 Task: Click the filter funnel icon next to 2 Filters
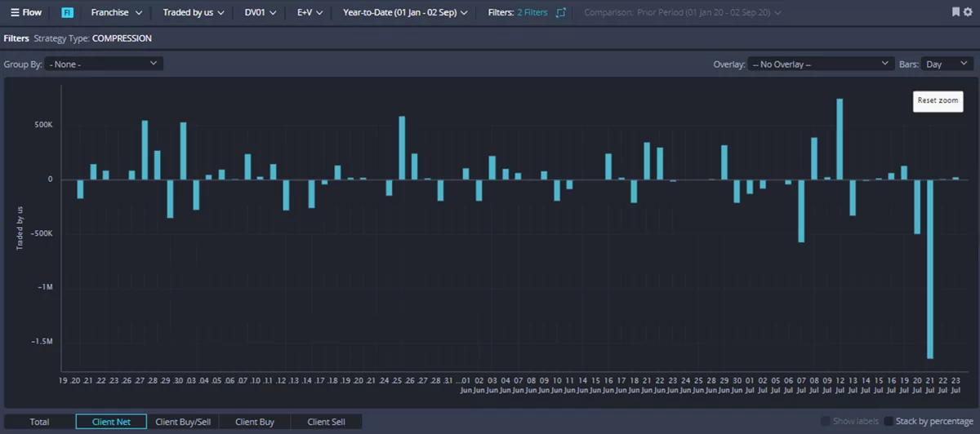pos(560,13)
